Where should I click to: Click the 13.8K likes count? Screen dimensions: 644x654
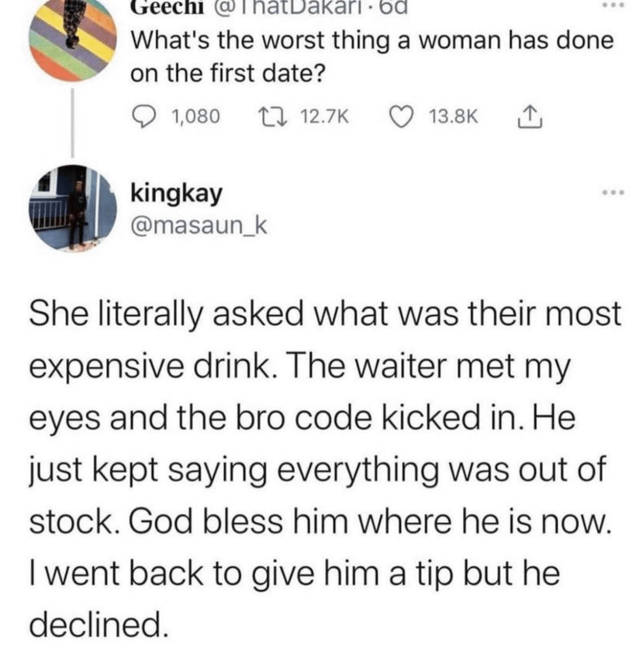pos(453,116)
